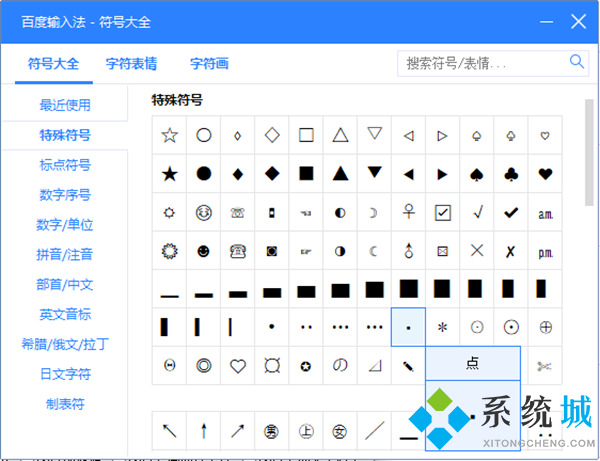The width and height of the screenshot is (600, 461).
Task: Pick the hollow circle symbol
Action: [204, 135]
